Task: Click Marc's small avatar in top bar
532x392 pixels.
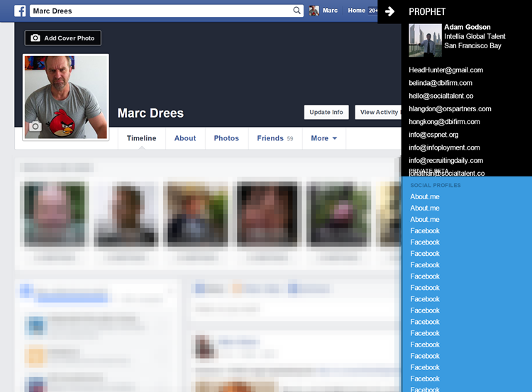Action: [314, 11]
